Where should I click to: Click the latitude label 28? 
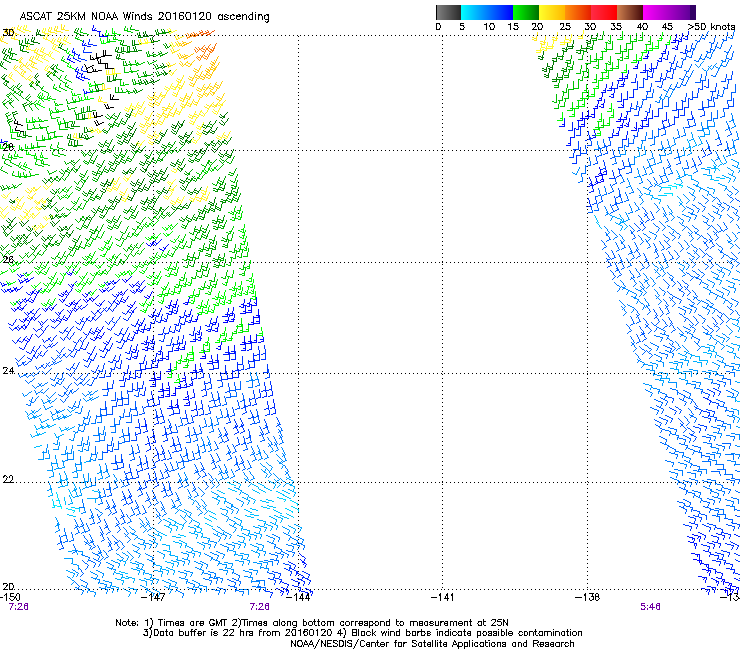tap(8, 147)
